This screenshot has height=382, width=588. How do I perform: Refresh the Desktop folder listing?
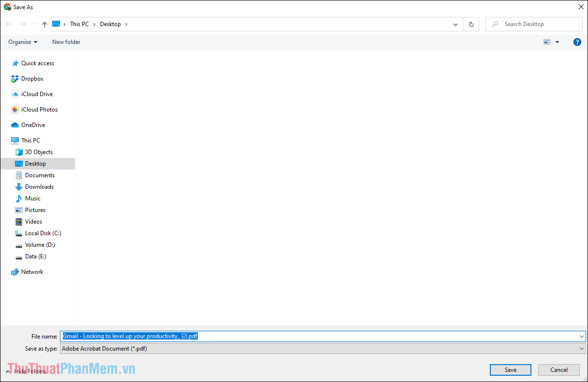[471, 24]
